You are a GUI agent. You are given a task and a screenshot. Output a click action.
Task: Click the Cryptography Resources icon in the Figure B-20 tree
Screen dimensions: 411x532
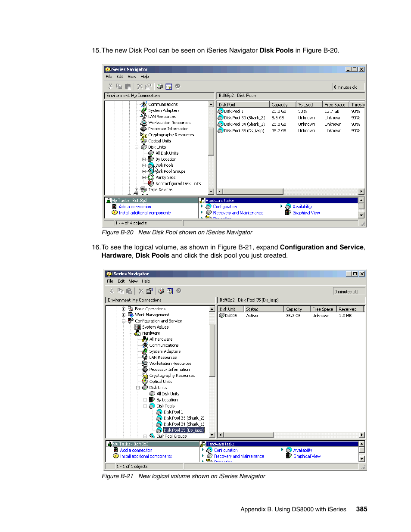pos(144,135)
